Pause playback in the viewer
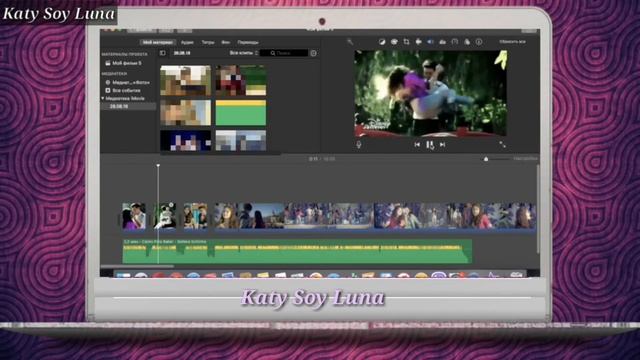640x360 pixels. (429, 144)
